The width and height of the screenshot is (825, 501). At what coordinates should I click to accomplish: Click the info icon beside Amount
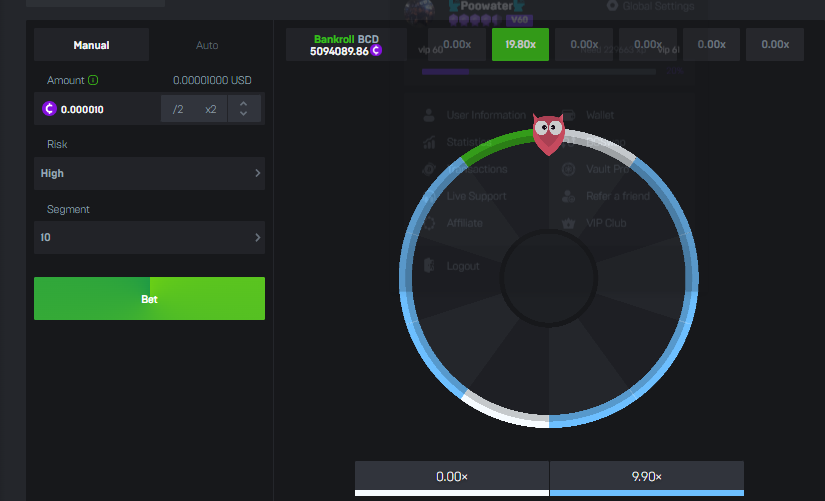click(93, 80)
